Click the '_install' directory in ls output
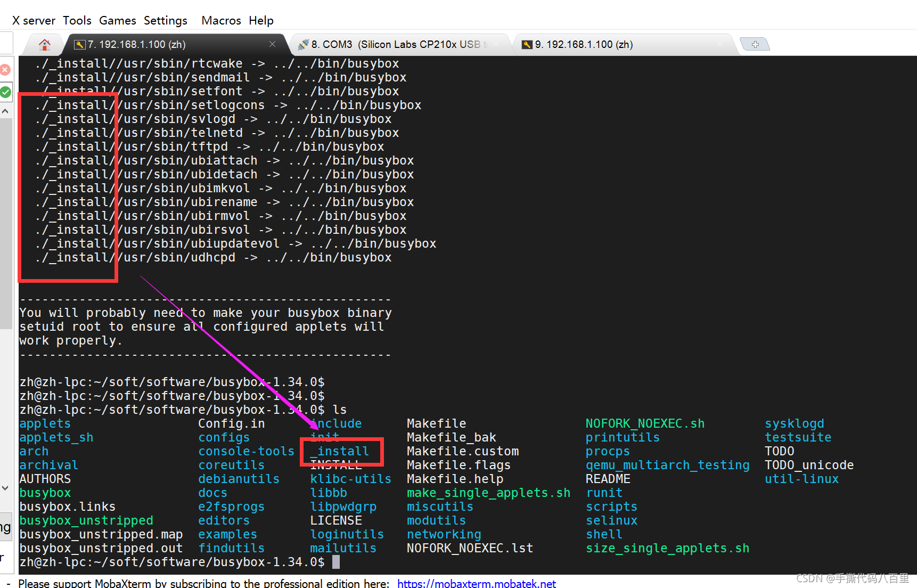The image size is (917, 588). [x=340, y=451]
